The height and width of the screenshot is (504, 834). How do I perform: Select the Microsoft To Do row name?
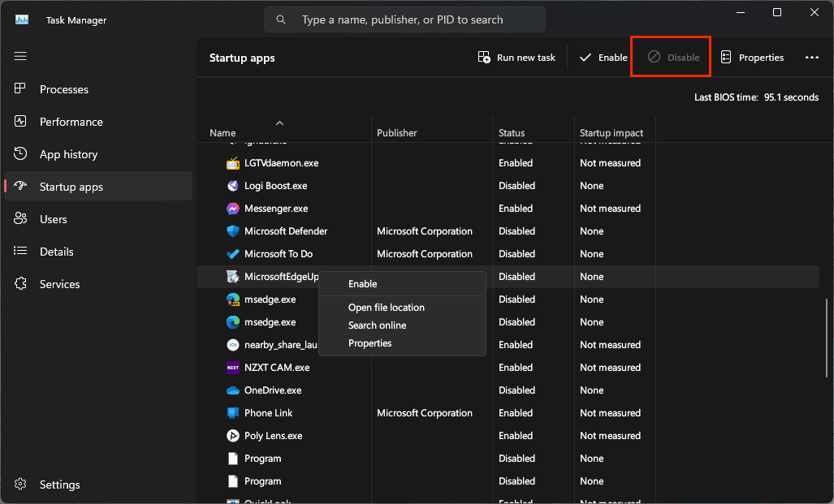279,254
